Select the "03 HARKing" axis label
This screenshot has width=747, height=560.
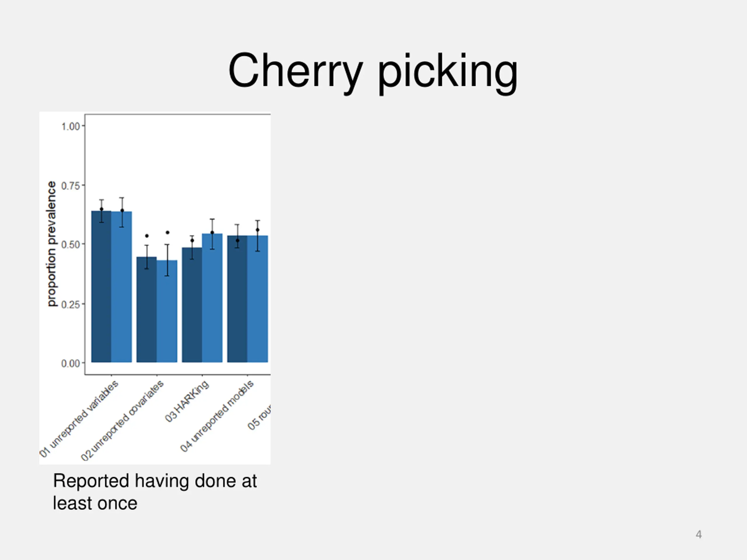pyautogui.click(x=187, y=401)
